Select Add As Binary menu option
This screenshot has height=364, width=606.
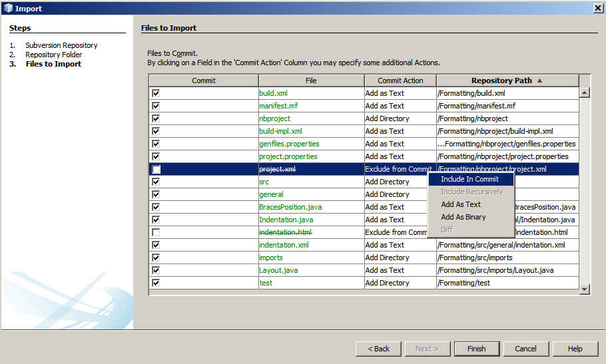pos(463,217)
